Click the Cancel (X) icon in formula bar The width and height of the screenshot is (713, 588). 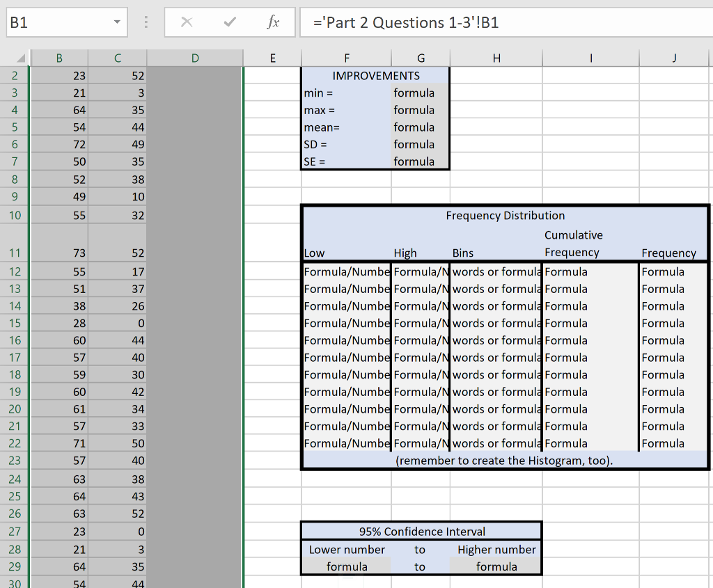186,22
